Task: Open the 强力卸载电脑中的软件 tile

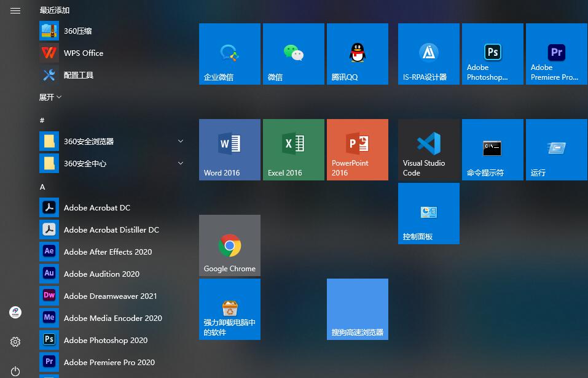Action: coord(230,309)
